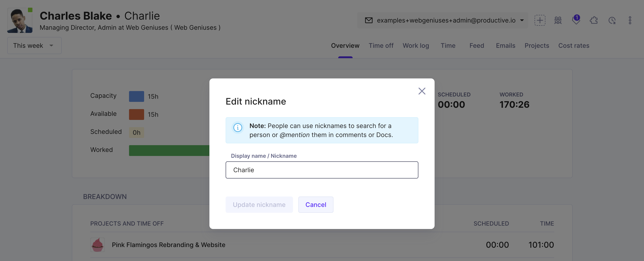Viewport: 644px width, 261px height.
Task: Open the Cost rates tab
Action: coord(574,46)
